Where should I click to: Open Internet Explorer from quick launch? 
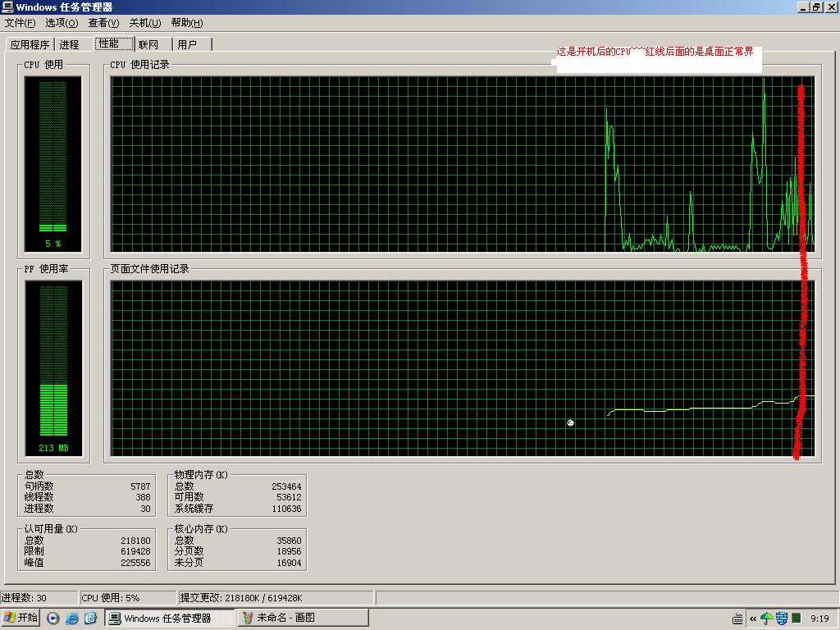72,618
